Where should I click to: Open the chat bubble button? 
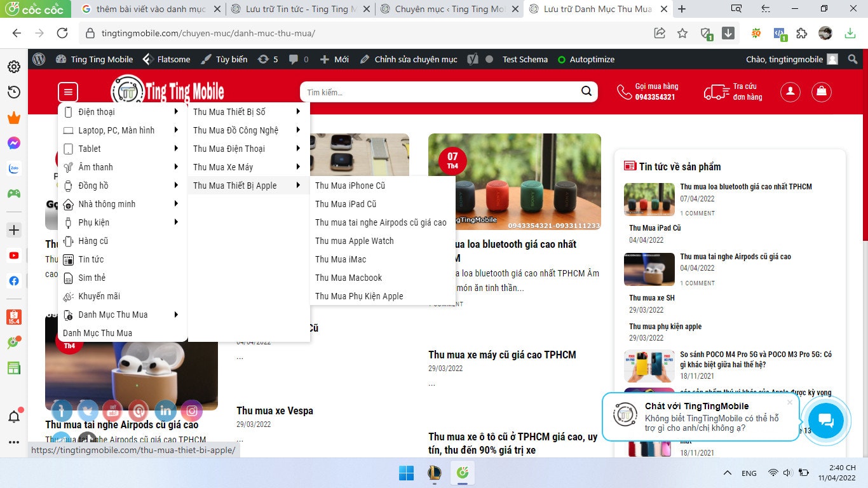tap(825, 420)
